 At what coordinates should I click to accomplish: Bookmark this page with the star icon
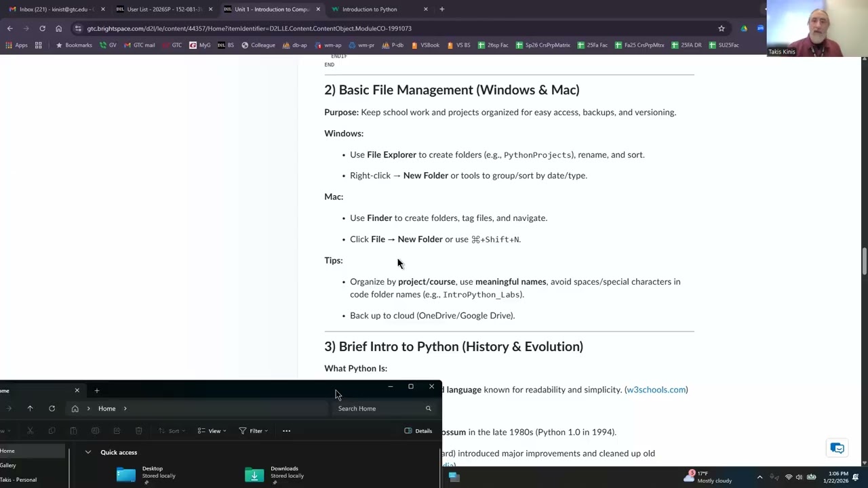click(x=722, y=28)
